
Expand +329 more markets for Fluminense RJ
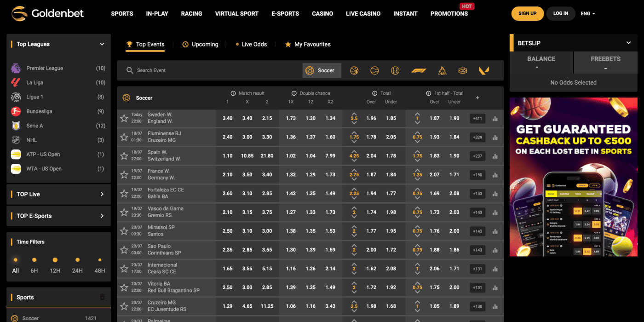click(477, 138)
